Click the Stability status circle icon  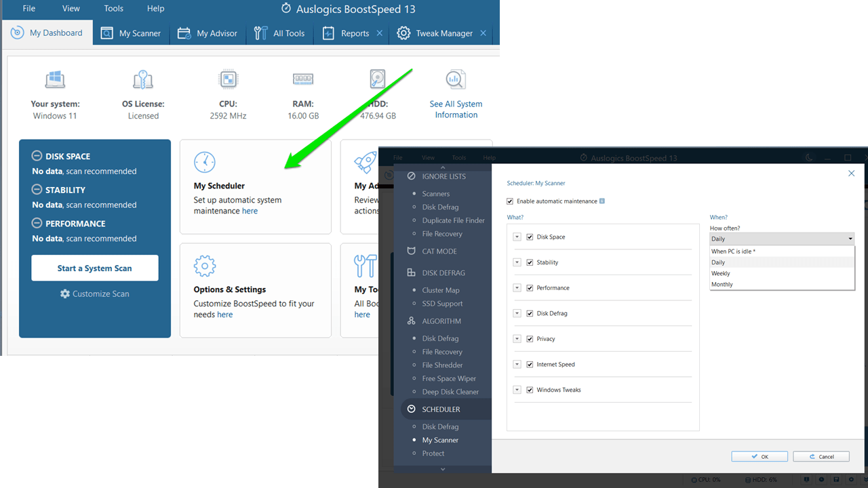[37, 190]
